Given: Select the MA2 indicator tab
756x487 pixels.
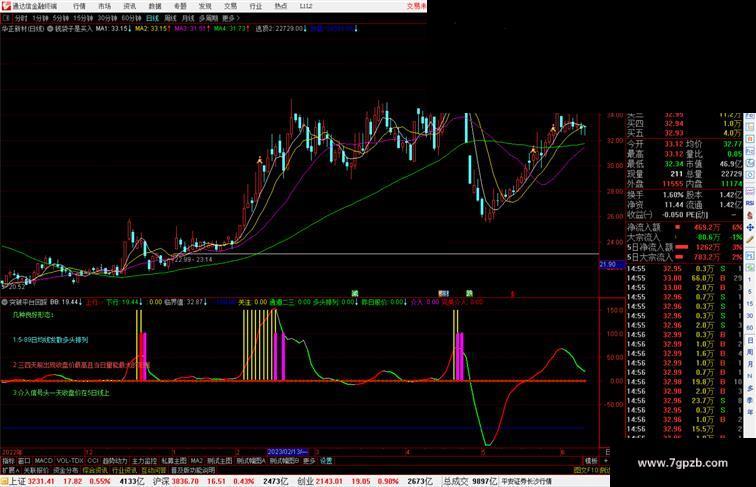Looking at the screenshot, I should [x=196, y=461].
